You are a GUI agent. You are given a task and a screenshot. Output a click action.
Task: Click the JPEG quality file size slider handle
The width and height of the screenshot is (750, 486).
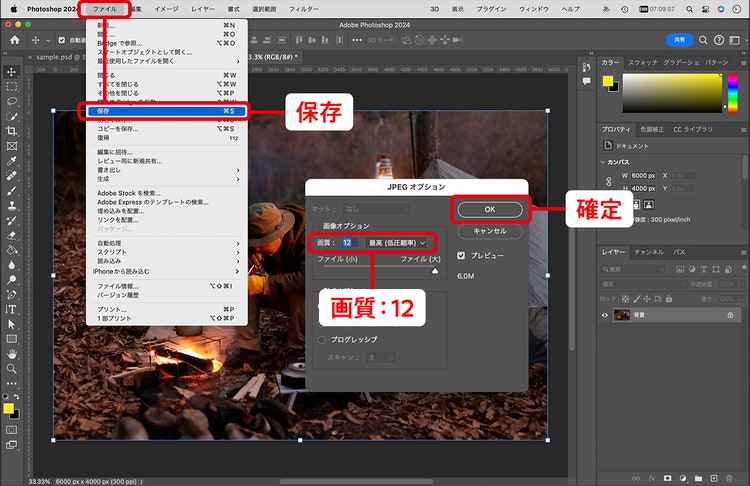point(434,271)
